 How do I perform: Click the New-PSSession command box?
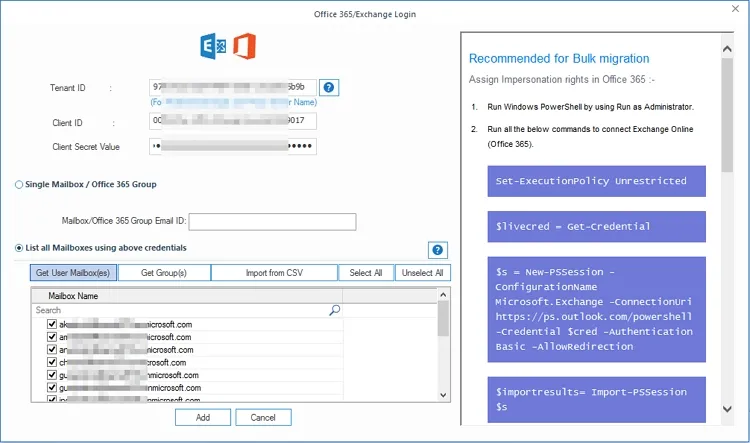coord(596,310)
